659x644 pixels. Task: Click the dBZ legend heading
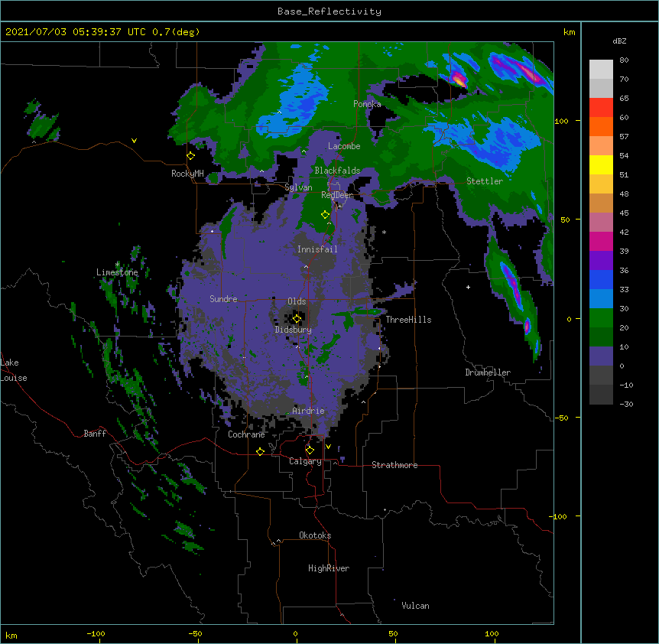[619, 41]
